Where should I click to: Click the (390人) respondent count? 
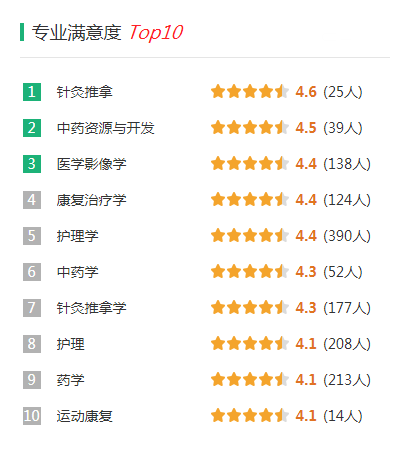(347, 236)
